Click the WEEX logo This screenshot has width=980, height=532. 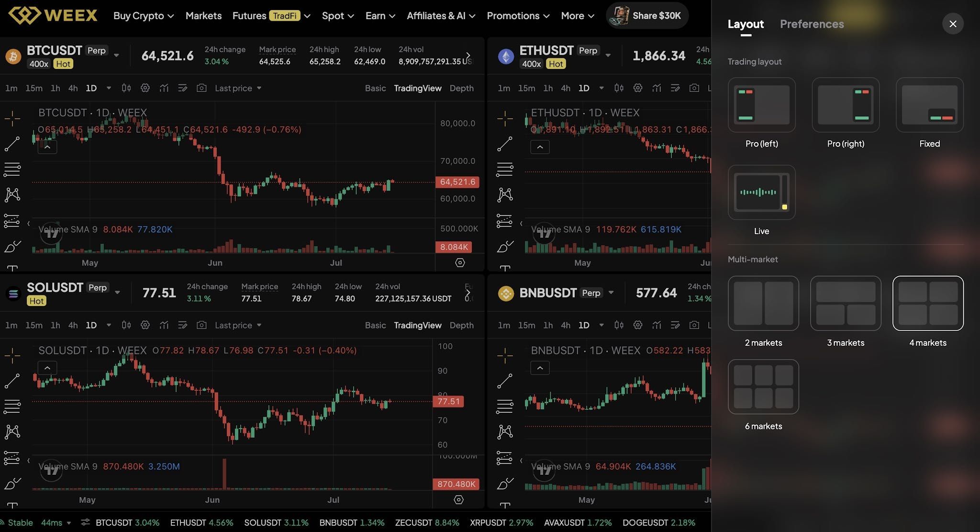[53, 15]
